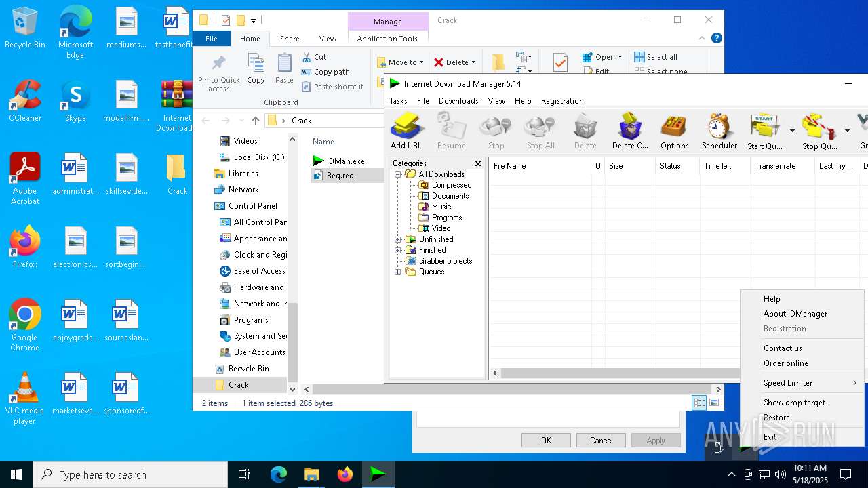The image size is (868, 488).
Task: Click the Cancel button in dialog
Action: click(601, 441)
